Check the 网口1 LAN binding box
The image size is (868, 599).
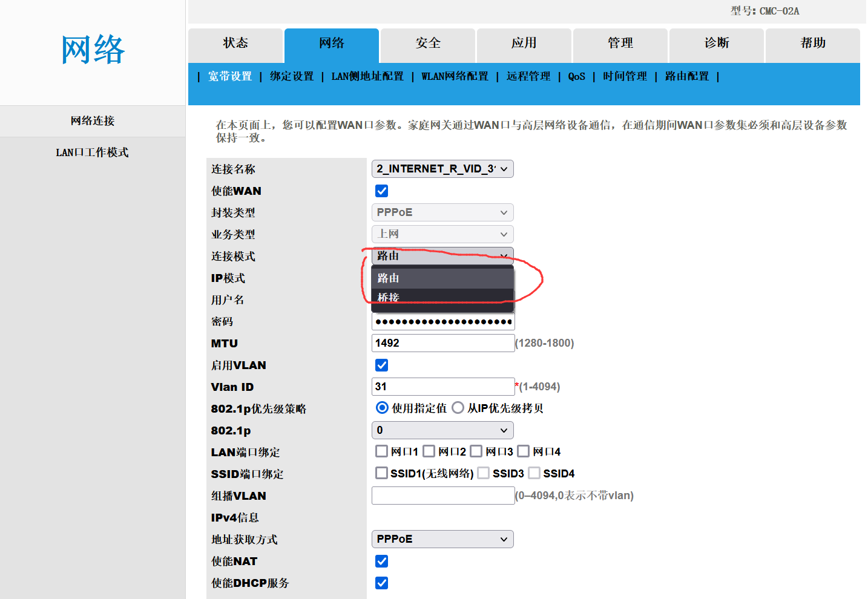pyautogui.click(x=382, y=451)
